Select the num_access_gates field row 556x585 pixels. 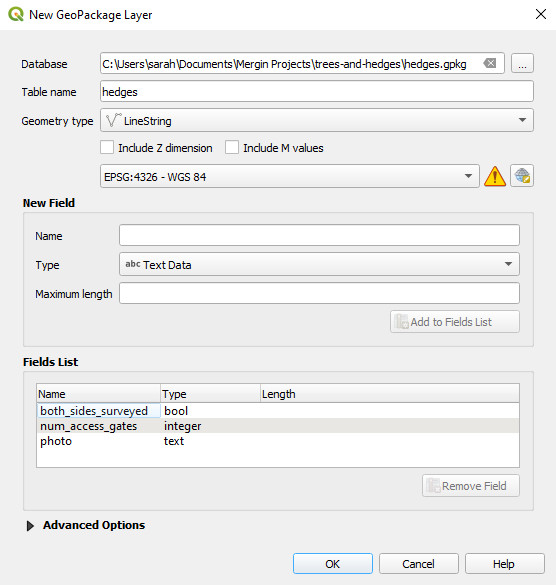pyautogui.click(x=278, y=426)
